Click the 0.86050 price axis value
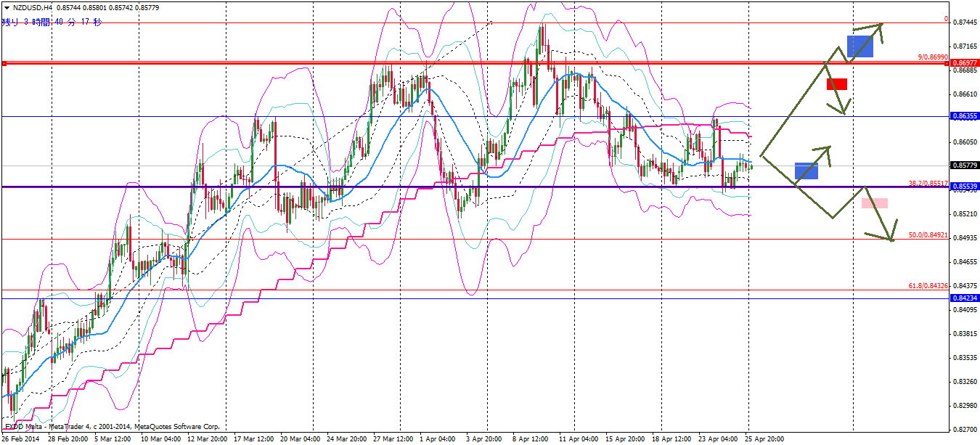The height and width of the screenshot is (445, 980). [x=965, y=142]
